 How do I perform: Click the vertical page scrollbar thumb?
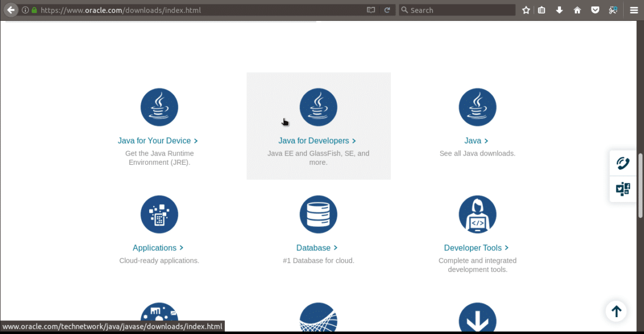coord(640,186)
